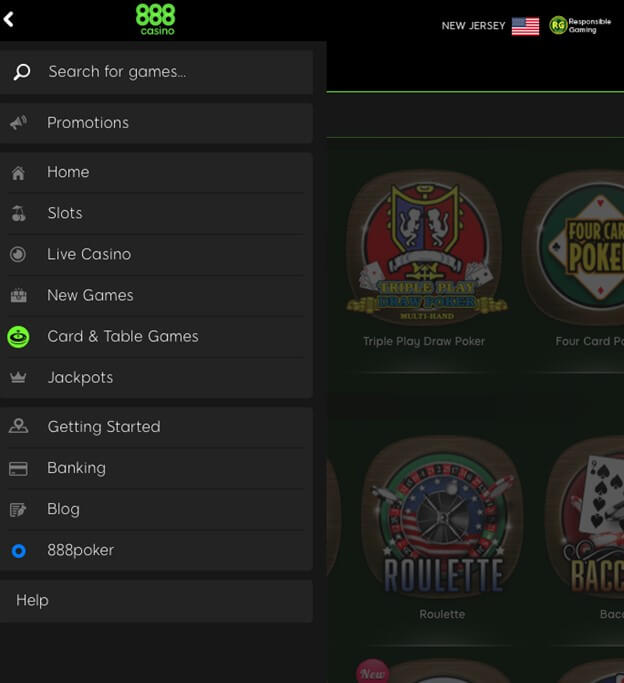The image size is (624, 683).
Task: Launch the Roulette game thumbnail
Action: pyautogui.click(x=442, y=518)
